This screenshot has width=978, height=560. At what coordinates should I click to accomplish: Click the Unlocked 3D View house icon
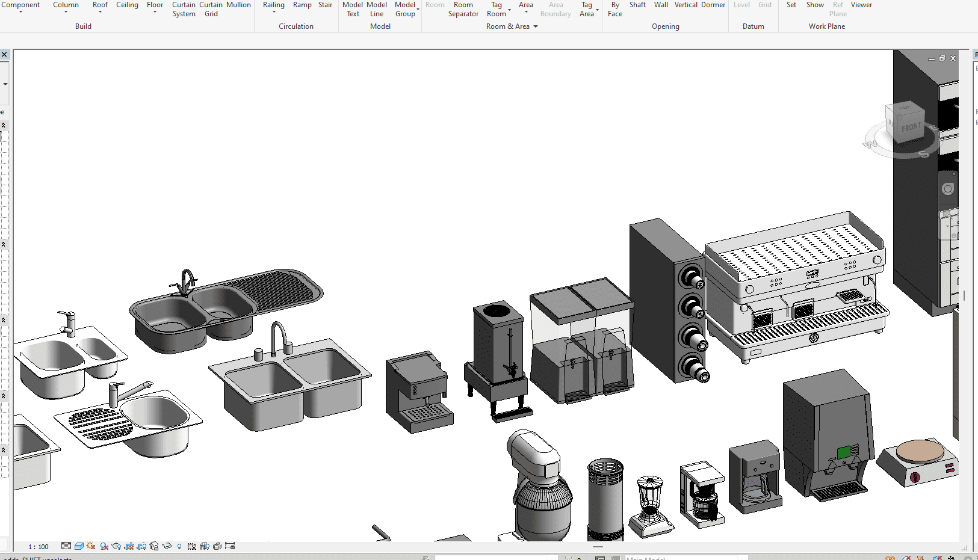click(x=154, y=546)
